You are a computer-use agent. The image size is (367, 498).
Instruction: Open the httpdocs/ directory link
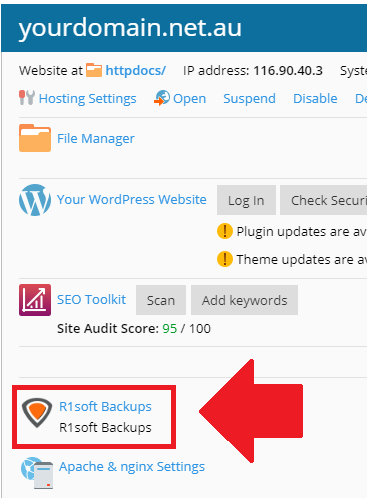[136, 70]
